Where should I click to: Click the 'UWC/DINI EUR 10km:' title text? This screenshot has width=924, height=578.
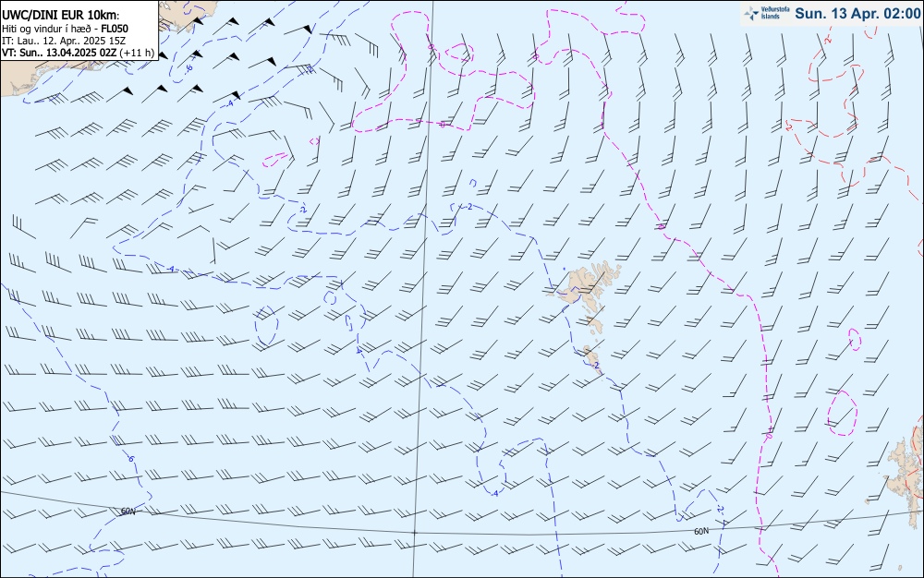coord(60,16)
